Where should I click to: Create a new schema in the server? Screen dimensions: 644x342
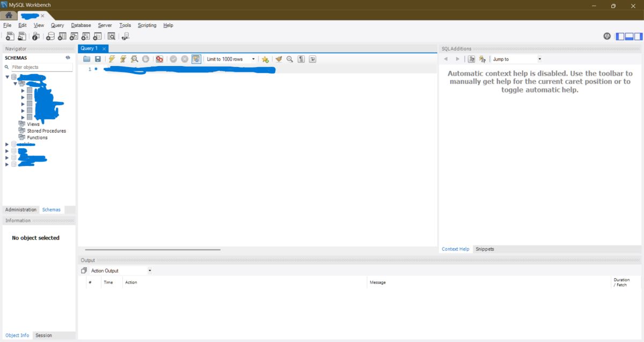coord(50,37)
